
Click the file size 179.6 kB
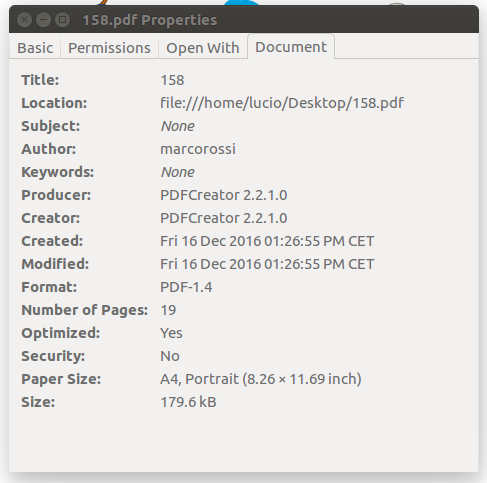tap(188, 402)
